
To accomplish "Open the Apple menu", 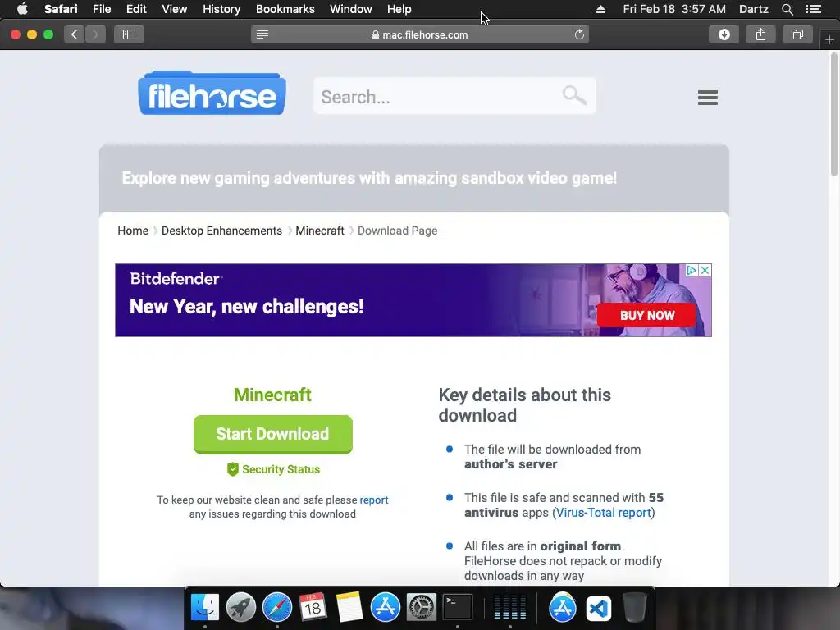I will click(x=22, y=9).
